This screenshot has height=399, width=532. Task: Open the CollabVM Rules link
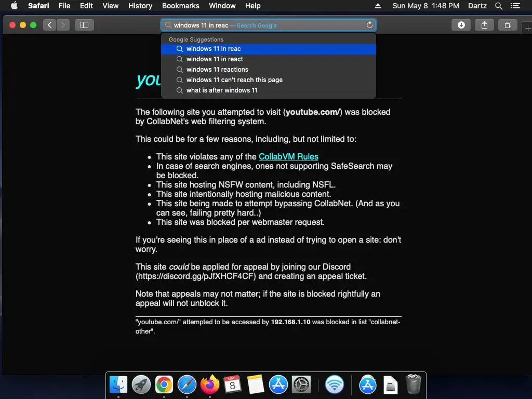coord(288,157)
